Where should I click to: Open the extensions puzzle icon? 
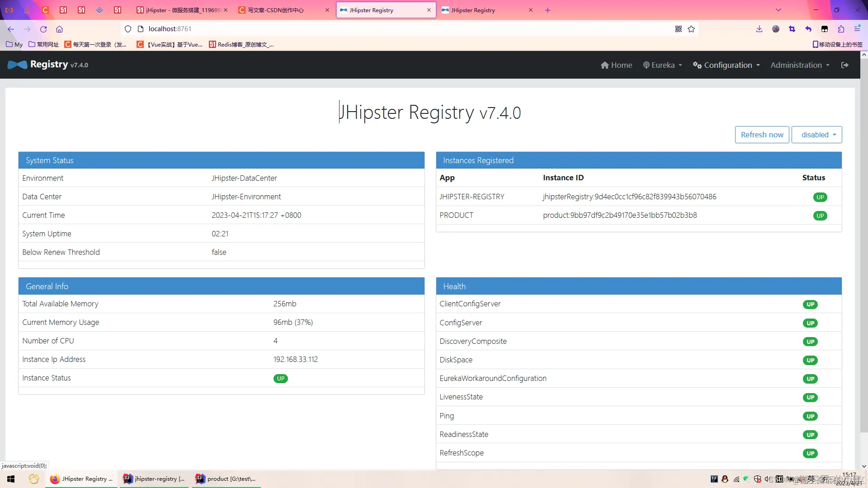pyautogui.click(x=841, y=29)
